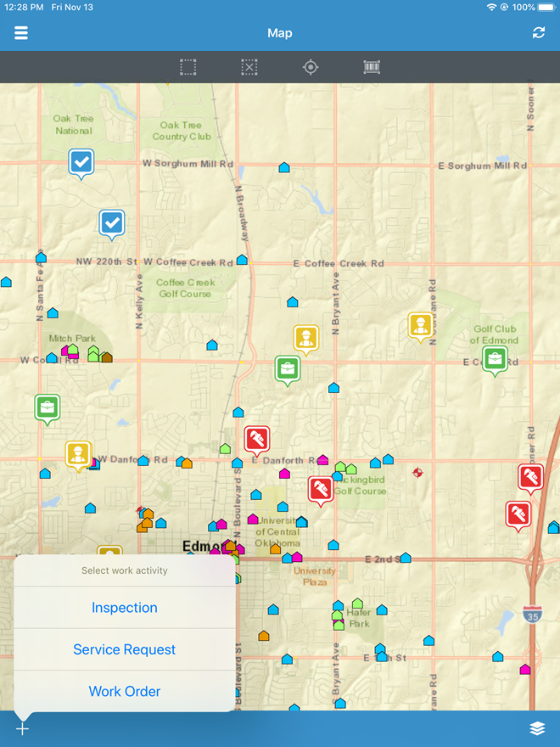Open green briefcase marker by Golf Club of Edmond

(495, 359)
